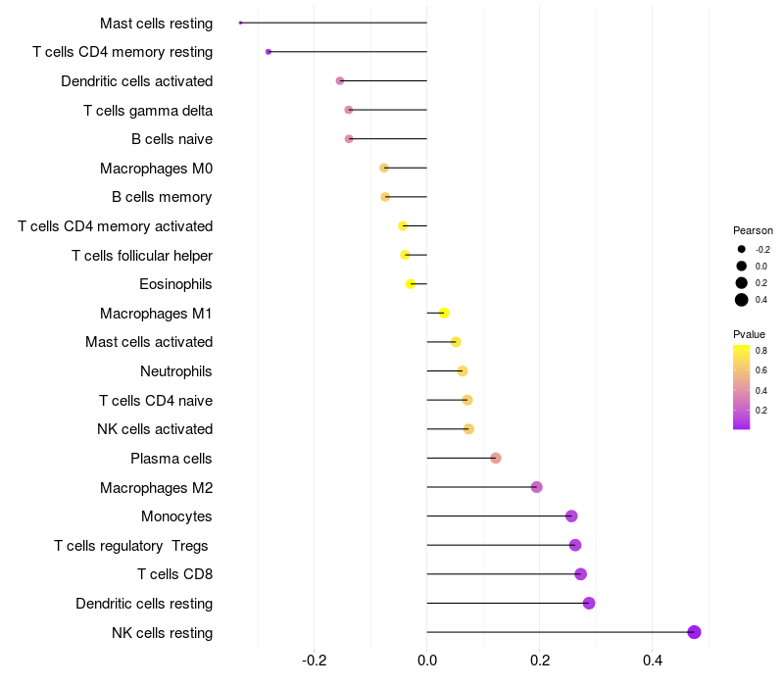Click the Pearson 0.2 legend circle
Image resolution: width=784 pixels, height=686 pixels.
[x=742, y=283]
